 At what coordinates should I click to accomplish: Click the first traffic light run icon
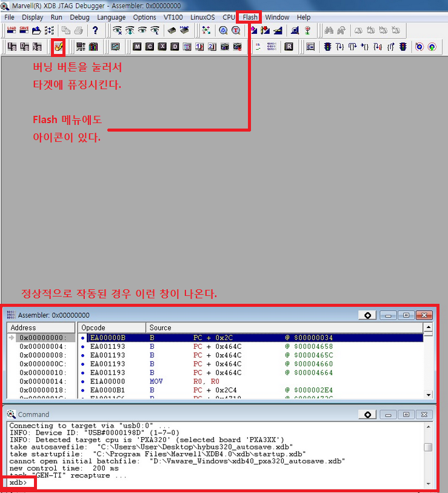click(327, 47)
